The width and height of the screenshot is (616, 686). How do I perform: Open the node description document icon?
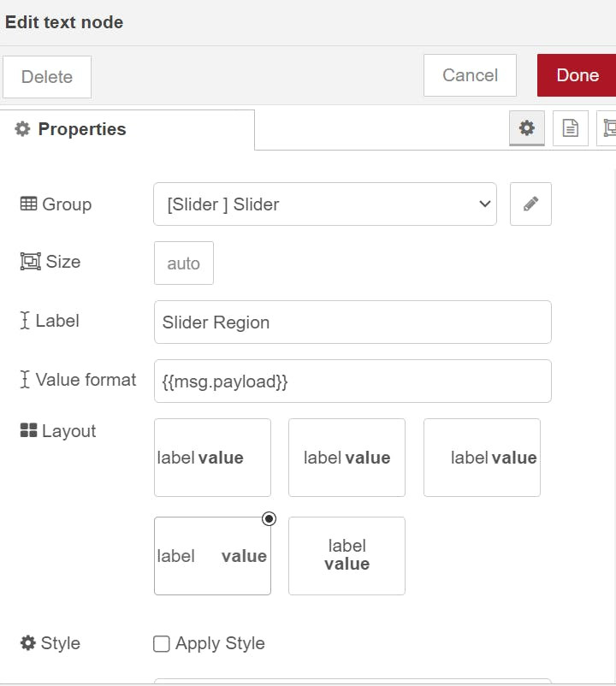[x=570, y=128]
